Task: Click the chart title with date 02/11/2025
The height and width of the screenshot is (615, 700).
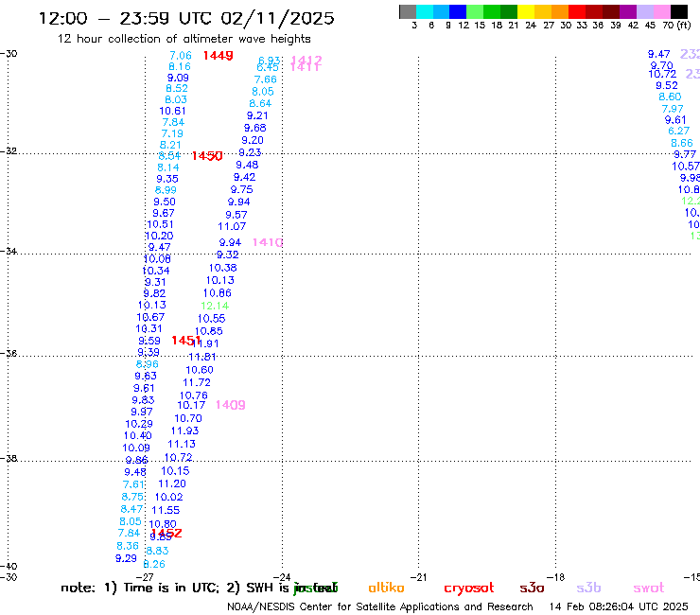Action: coord(186,18)
